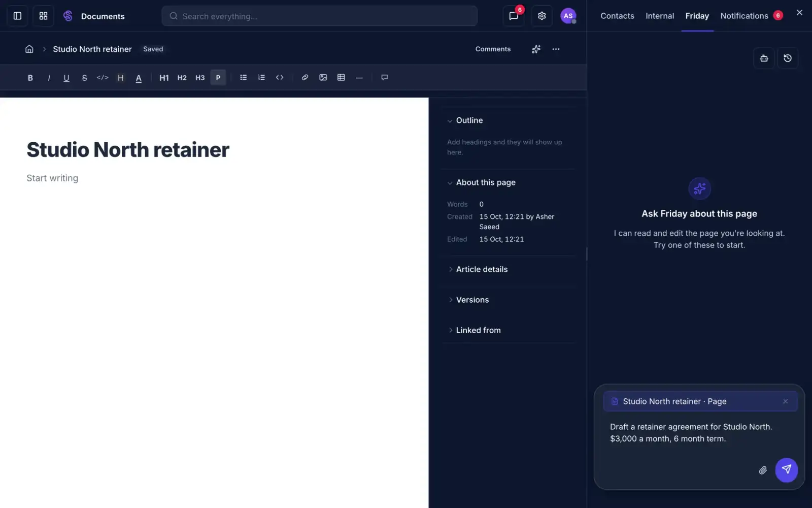Collapse About this page section

click(x=450, y=183)
